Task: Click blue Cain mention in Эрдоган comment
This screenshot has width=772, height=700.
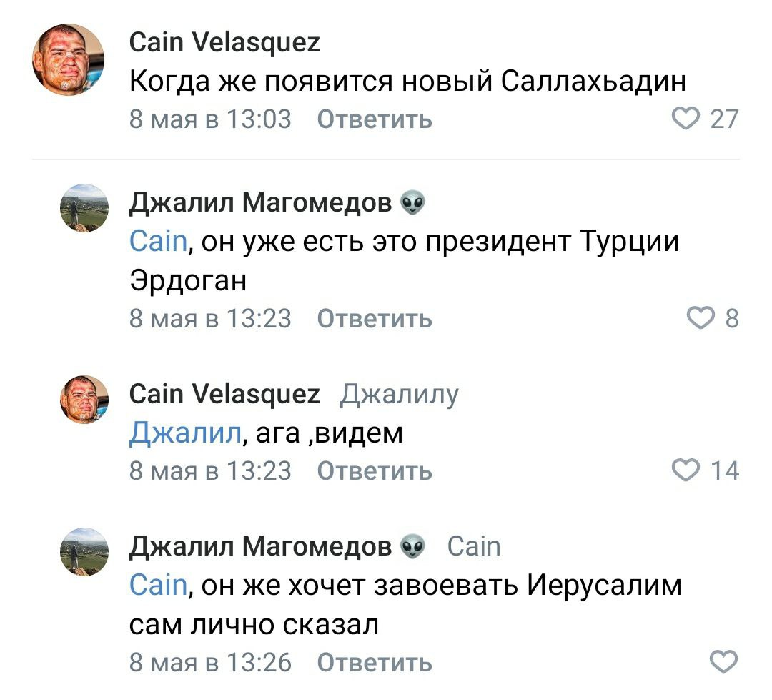Action: (157, 242)
